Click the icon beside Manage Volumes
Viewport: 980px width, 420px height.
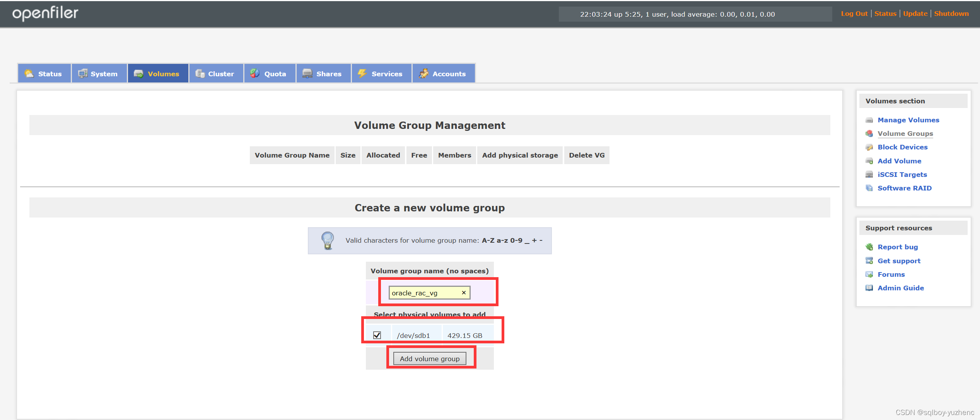tap(869, 120)
